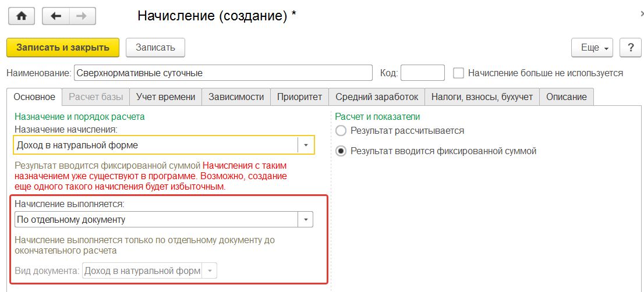
Task: Select 'Результат рассчитывается' radio button
Action: pos(341,130)
